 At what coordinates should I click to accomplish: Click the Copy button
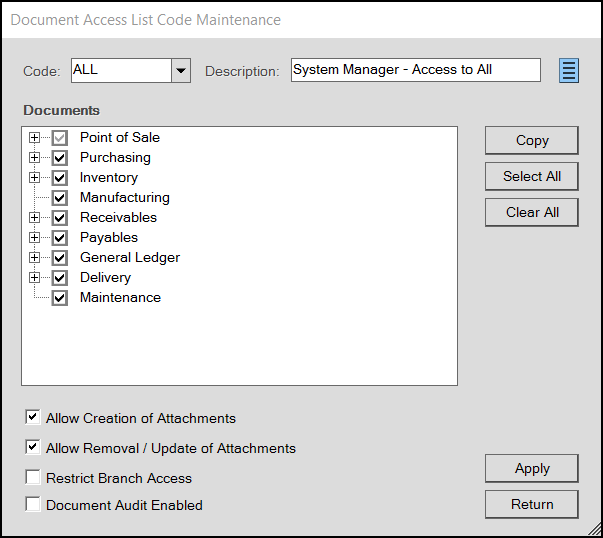531,140
